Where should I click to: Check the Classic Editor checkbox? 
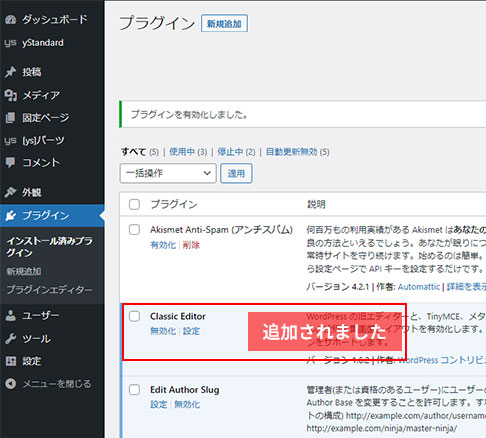(134, 316)
